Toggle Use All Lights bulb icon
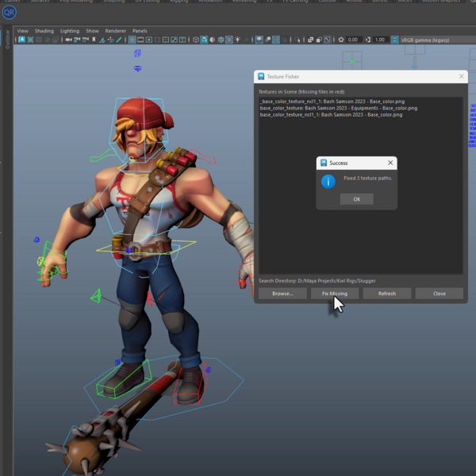This screenshot has width=476, height=476. (x=238, y=40)
